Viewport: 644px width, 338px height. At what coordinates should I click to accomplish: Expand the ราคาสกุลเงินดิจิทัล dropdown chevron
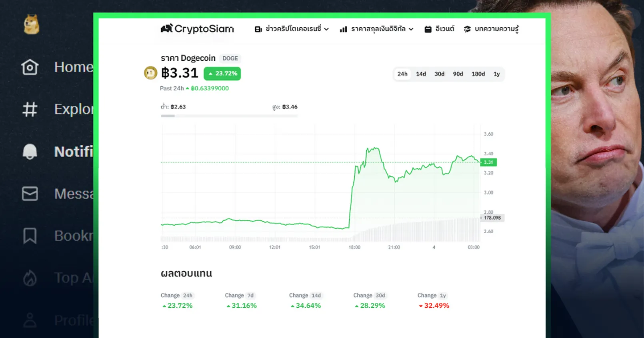coord(411,29)
